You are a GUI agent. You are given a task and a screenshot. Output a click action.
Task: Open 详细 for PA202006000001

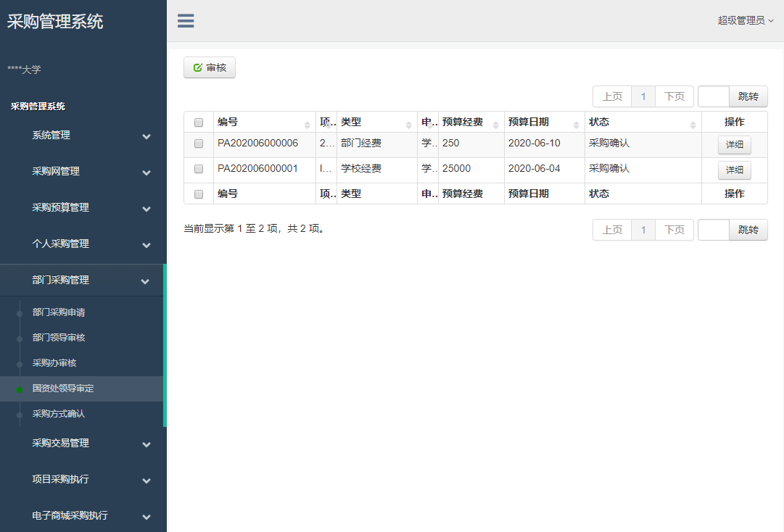(x=734, y=170)
